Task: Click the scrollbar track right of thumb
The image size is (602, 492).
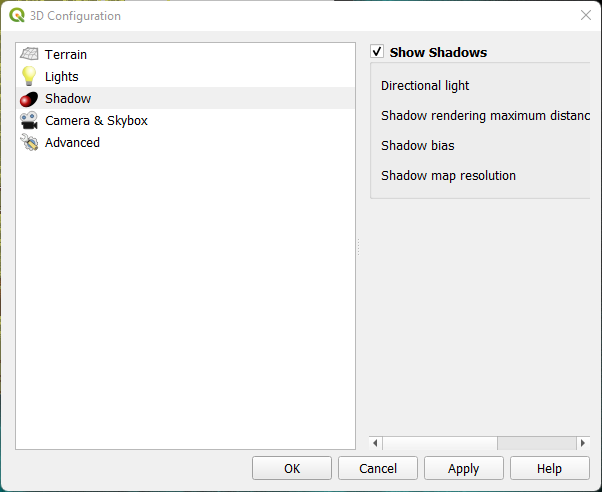Action: click(536, 443)
